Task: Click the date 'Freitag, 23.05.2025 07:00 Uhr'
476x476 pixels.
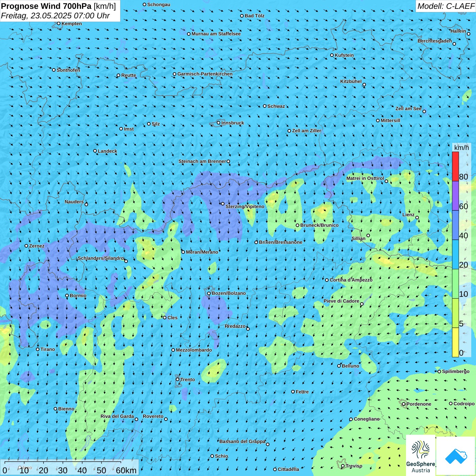Action: 55,16
